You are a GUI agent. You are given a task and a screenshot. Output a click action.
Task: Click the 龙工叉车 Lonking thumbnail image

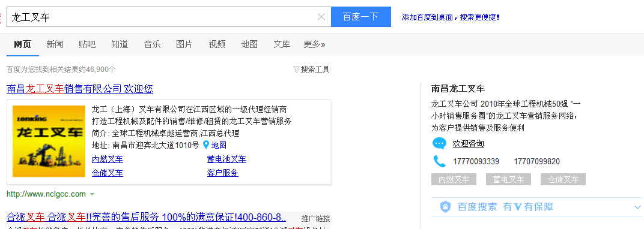point(49,141)
